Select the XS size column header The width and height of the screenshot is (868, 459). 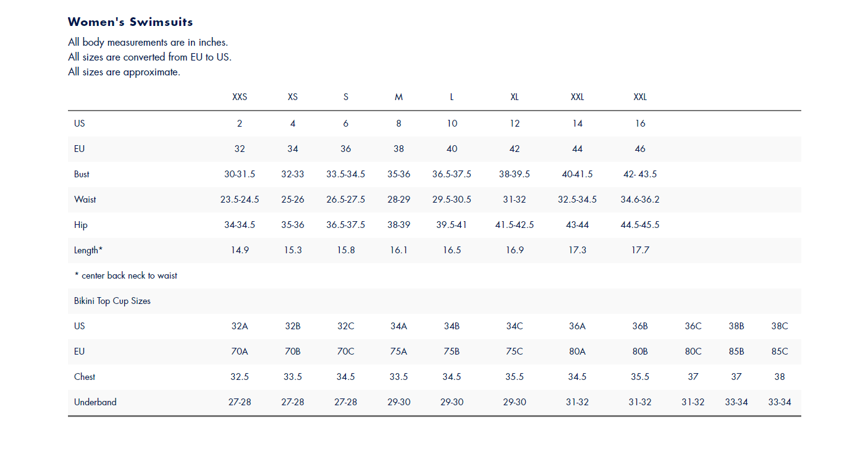click(293, 98)
